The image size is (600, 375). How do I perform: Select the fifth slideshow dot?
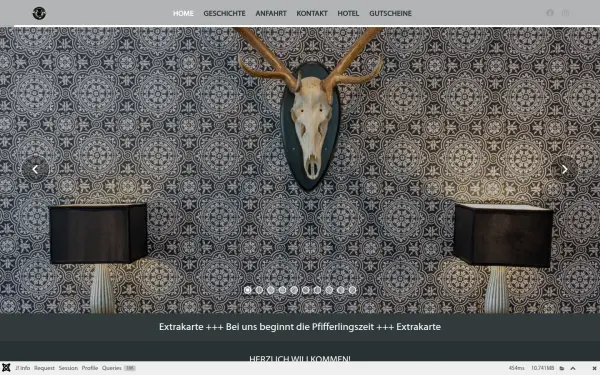pos(294,290)
